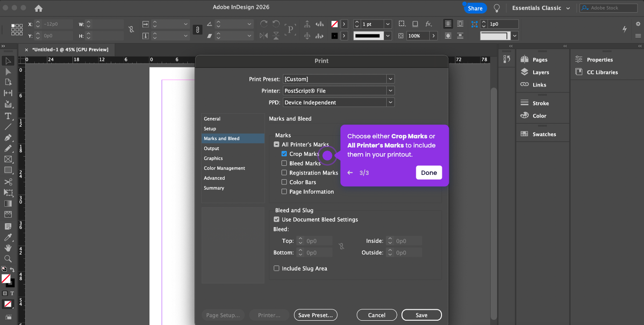Select the Hand tool
The height and width of the screenshot is (325, 644).
click(8, 248)
